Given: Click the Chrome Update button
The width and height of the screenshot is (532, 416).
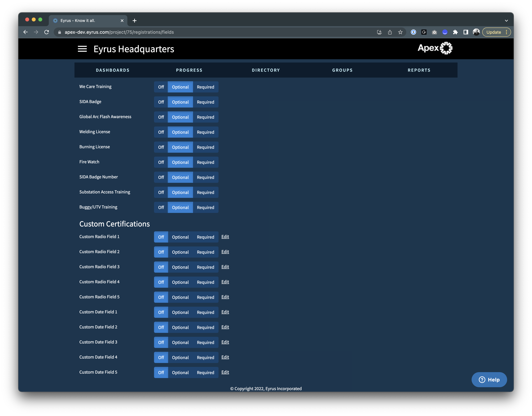Looking at the screenshot, I should tap(496, 32).
